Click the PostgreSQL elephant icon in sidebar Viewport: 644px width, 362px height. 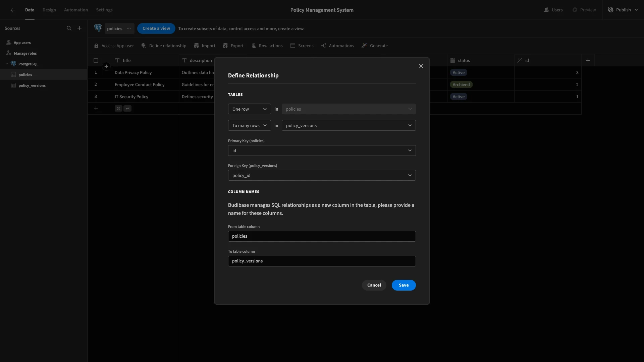coord(13,64)
